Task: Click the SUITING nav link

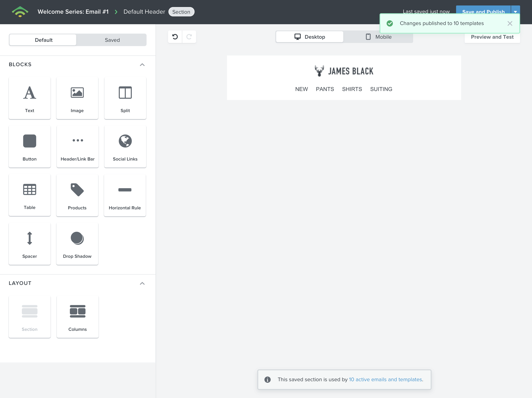Action: coord(381,89)
